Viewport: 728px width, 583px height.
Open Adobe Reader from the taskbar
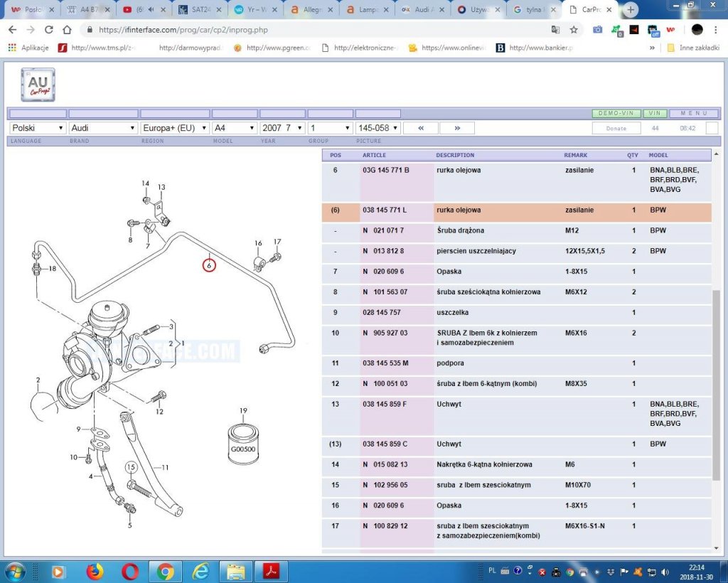point(271,572)
